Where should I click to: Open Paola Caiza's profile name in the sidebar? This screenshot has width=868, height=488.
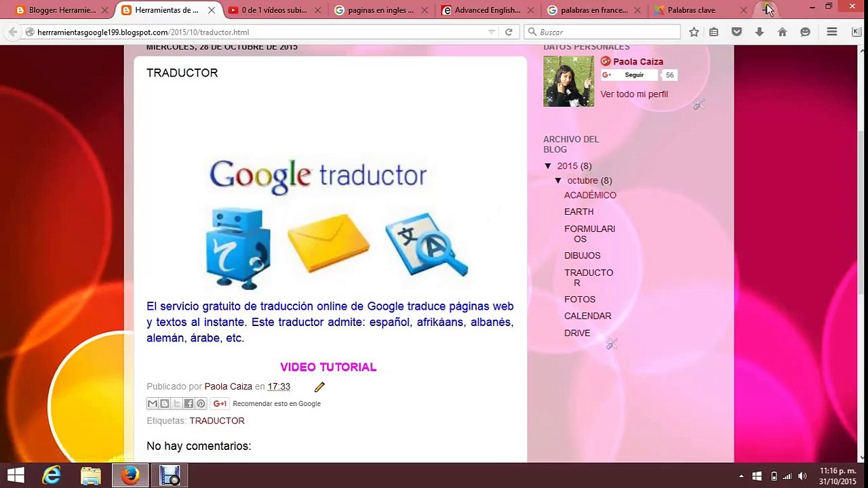pyautogui.click(x=638, y=62)
